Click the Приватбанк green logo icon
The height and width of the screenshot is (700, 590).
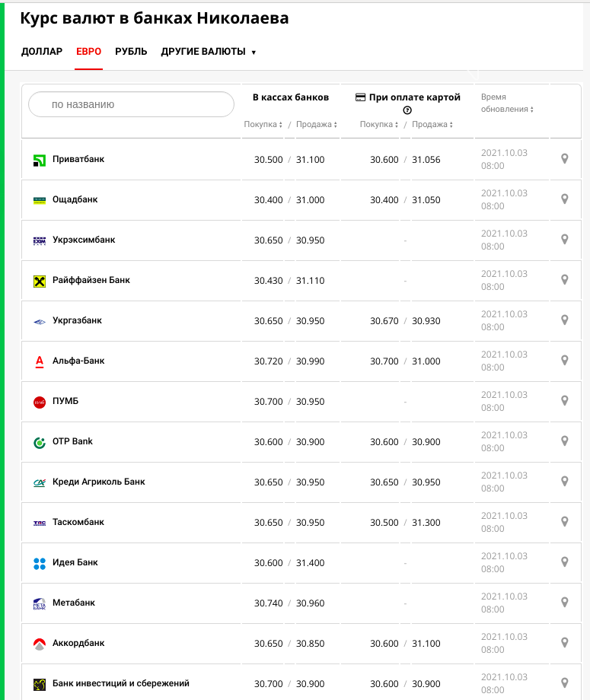(x=40, y=161)
